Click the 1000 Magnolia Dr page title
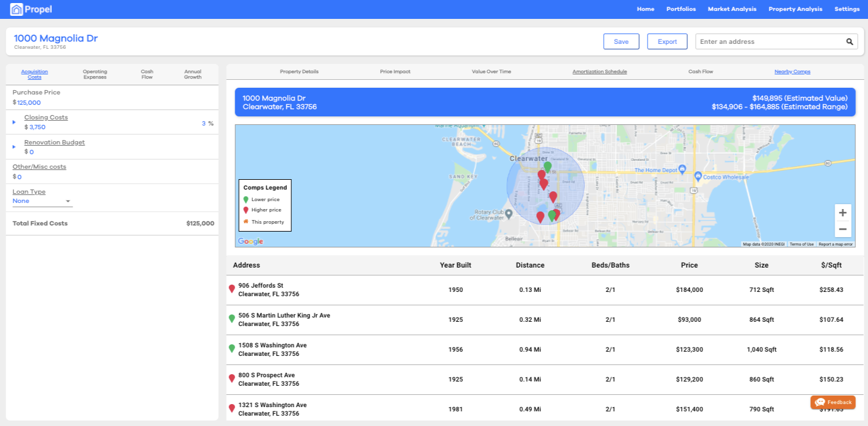 tap(56, 38)
